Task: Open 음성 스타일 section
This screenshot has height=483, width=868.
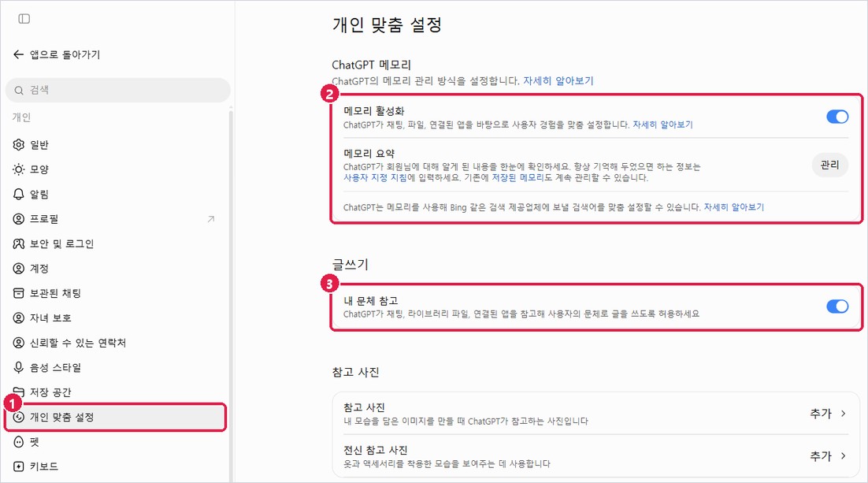Action: pos(117,367)
